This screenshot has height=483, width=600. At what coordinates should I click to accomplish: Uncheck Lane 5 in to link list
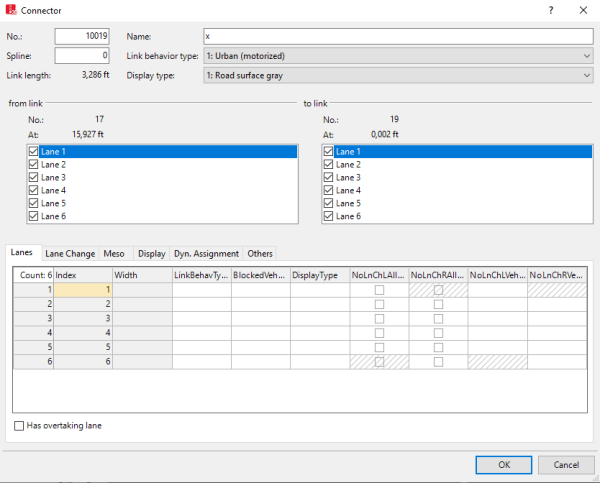click(x=329, y=203)
